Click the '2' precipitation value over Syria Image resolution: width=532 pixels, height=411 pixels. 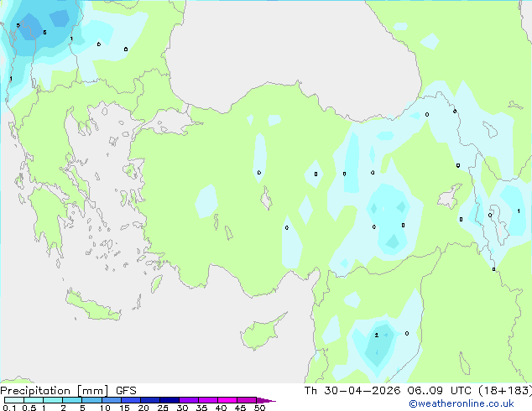point(376,335)
